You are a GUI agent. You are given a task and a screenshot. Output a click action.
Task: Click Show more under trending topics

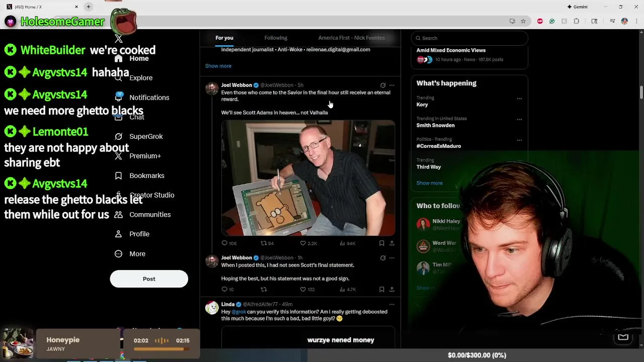430,183
